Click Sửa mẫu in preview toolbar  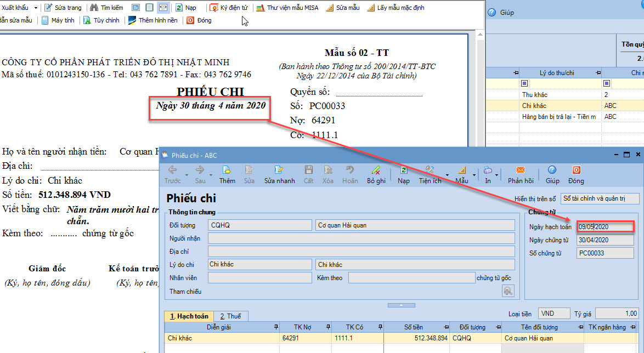click(342, 8)
